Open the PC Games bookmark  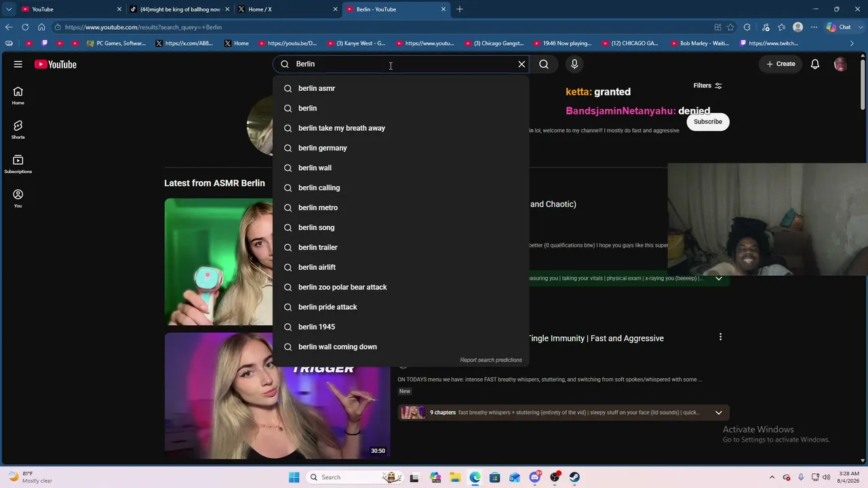[117, 43]
